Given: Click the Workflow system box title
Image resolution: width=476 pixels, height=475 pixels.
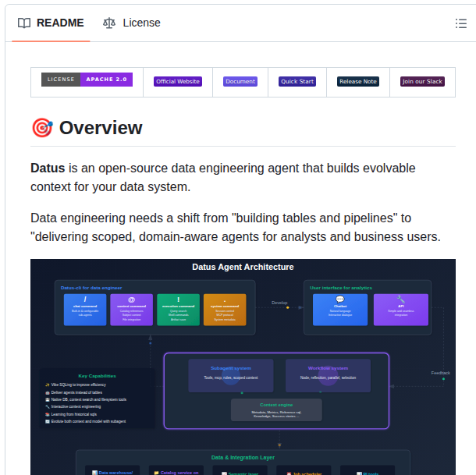Looking at the screenshot, I should [328, 368].
